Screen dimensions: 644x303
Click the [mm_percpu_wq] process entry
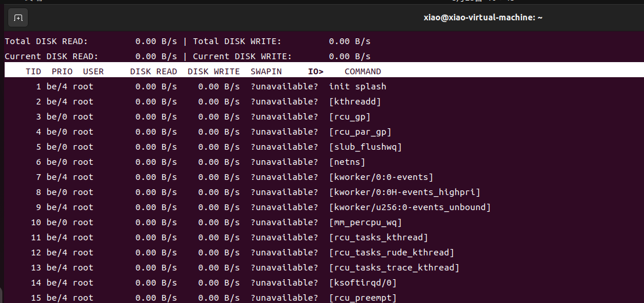[365, 222]
